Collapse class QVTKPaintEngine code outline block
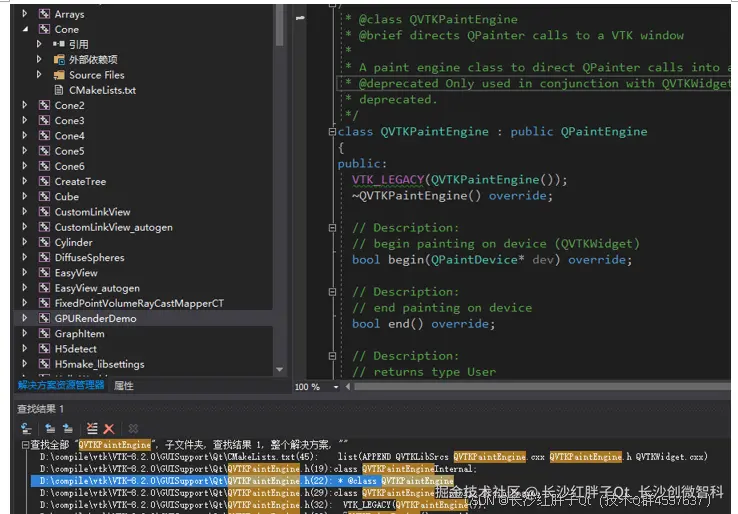This screenshot has height=514, width=738. coord(332,132)
